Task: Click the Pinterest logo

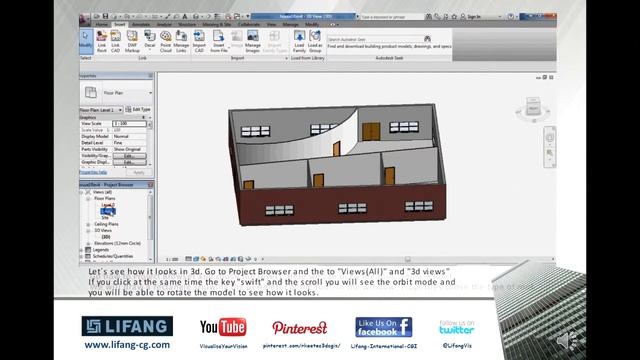Action: tap(300, 327)
